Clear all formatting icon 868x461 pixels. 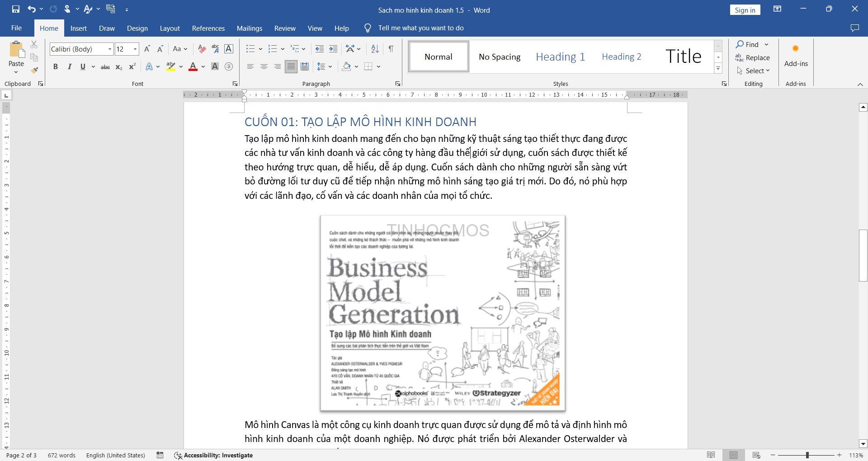pyautogui.click(x=202, y=49)
